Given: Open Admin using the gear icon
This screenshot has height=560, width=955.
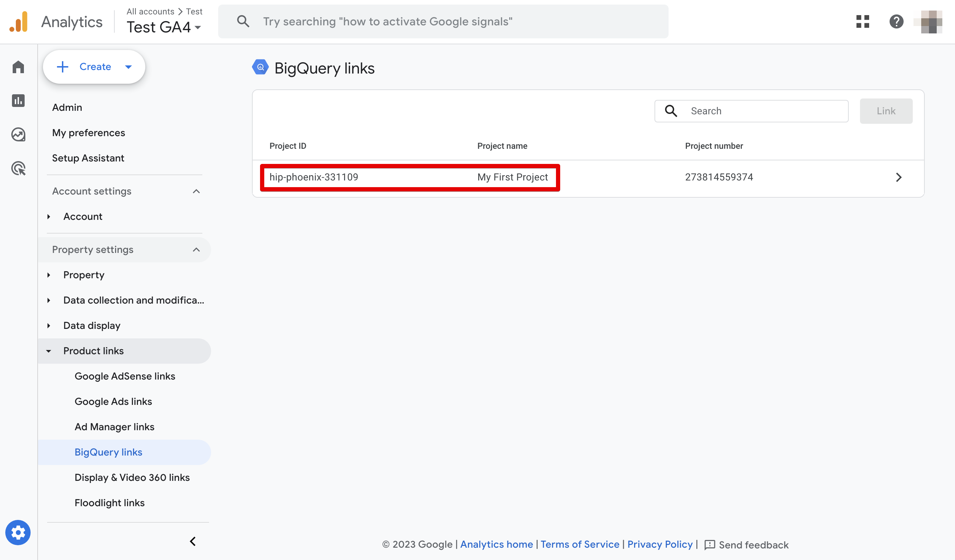Looking at the screenshot, I should 18,532.
